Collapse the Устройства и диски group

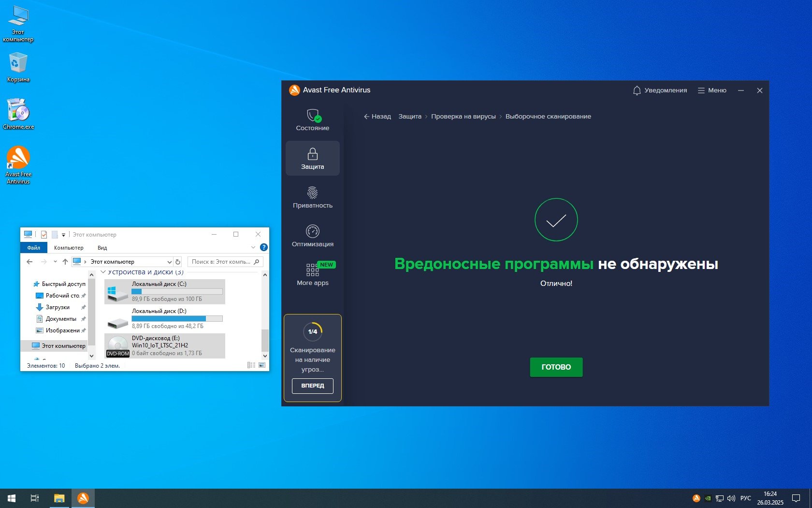click(103, 272)
